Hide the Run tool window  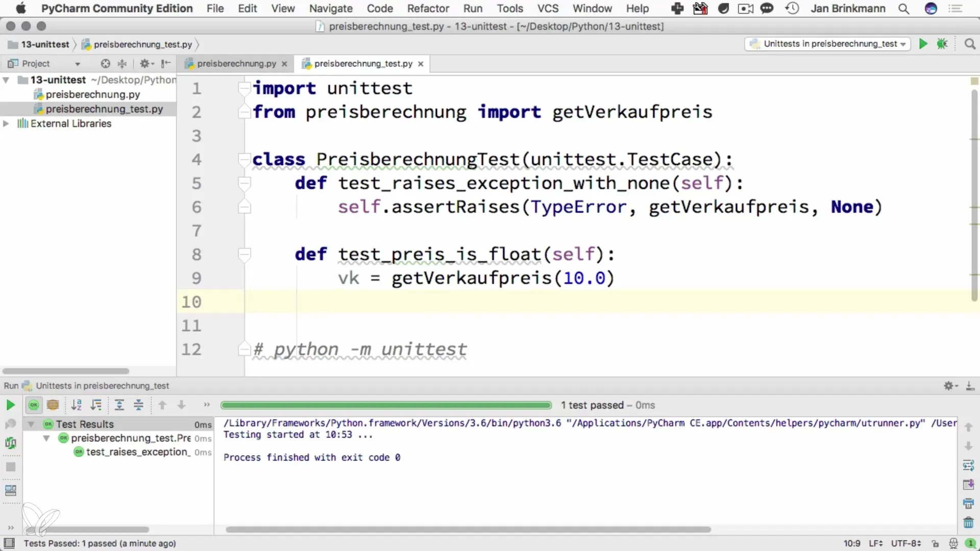point(970,386)
